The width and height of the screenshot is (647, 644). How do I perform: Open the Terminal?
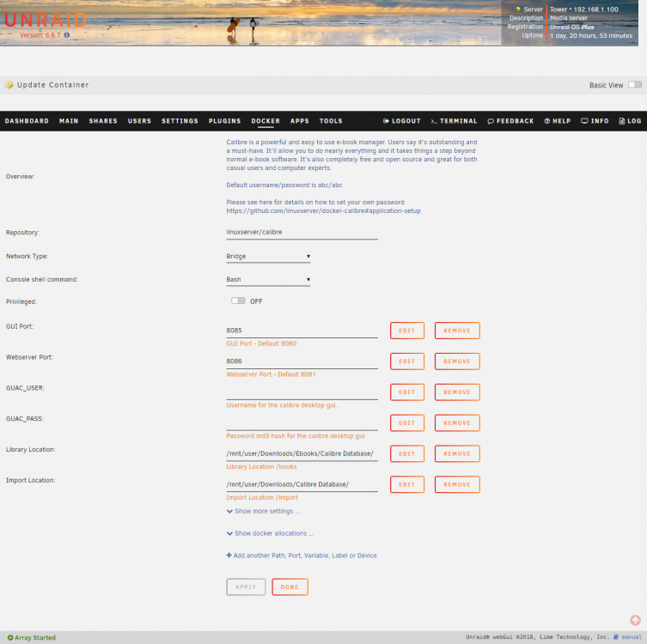(x=454, y=121)
